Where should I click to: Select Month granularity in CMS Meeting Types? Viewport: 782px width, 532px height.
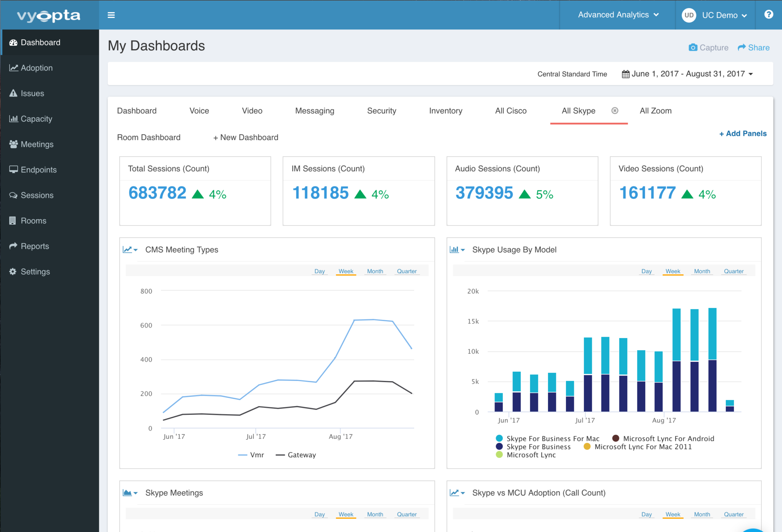tap(375, 271)
